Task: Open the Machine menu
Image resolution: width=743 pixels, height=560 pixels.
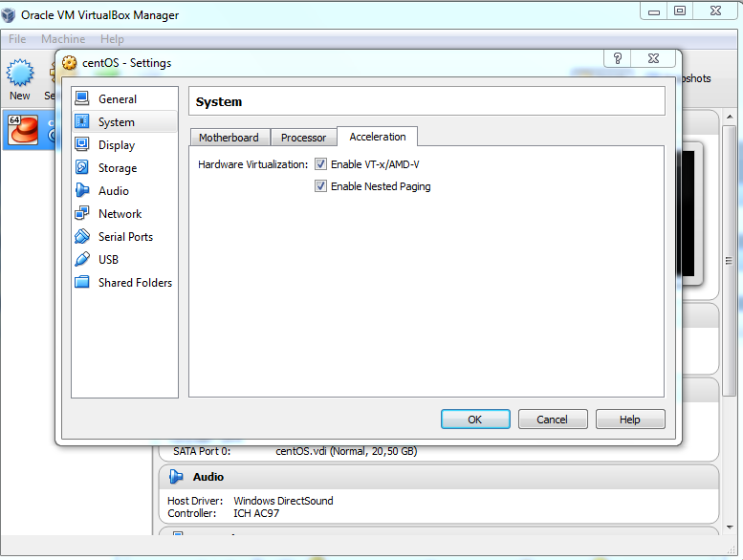Action: [63, 39]
